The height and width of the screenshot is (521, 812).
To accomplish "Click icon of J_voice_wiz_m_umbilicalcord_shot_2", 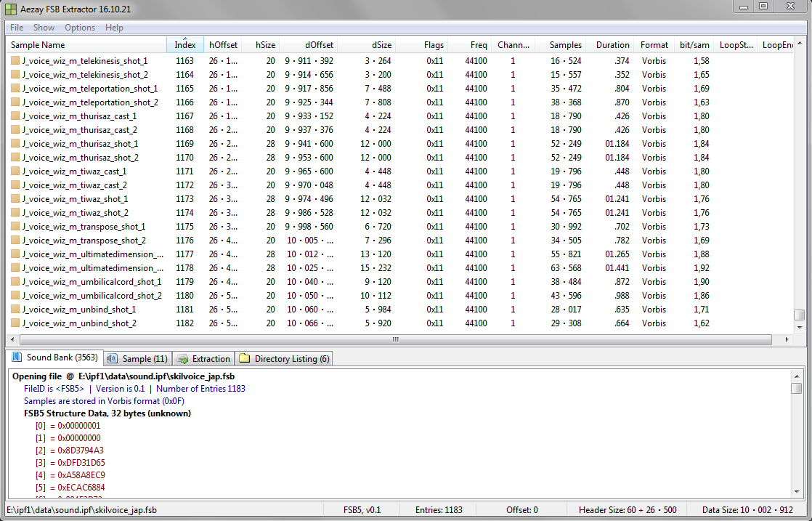I will point(15,296).
